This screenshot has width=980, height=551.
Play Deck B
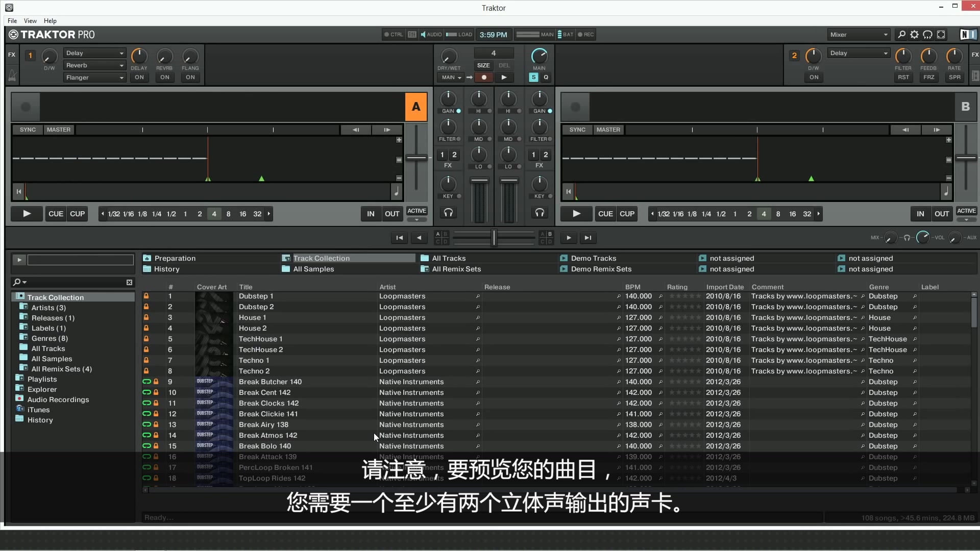pos(577,214)
